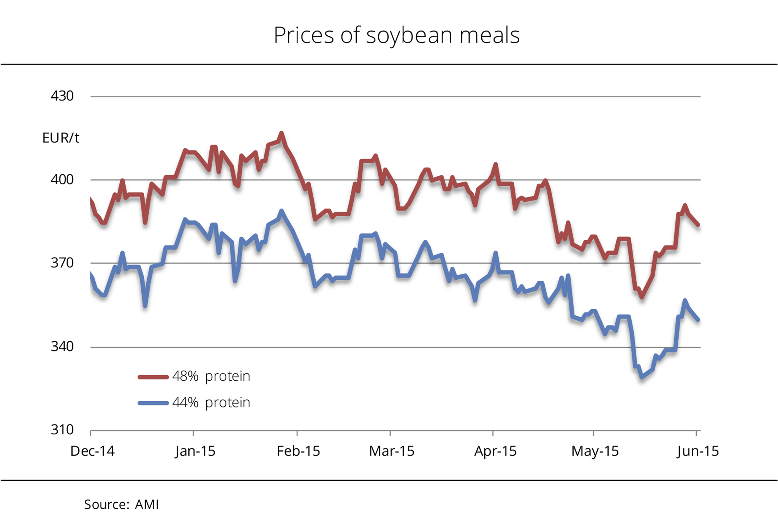Click the EUR/t axis unit label
This screenshot has height=532, width=778.
click(x=61, y=138)
